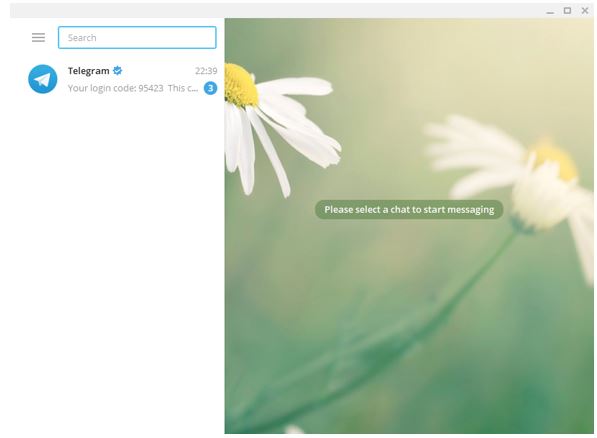Select the Telegram chat name

(89, 71)
